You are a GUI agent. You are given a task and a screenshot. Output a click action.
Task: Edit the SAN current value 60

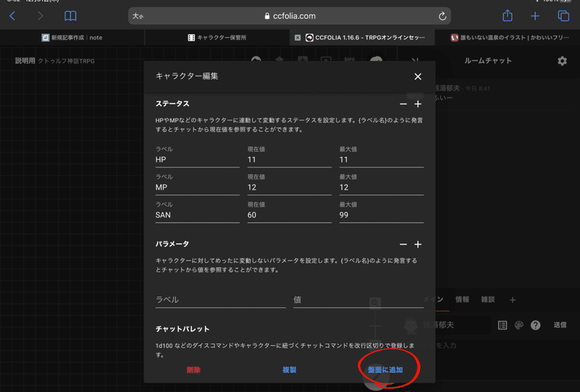click(289, 215)
